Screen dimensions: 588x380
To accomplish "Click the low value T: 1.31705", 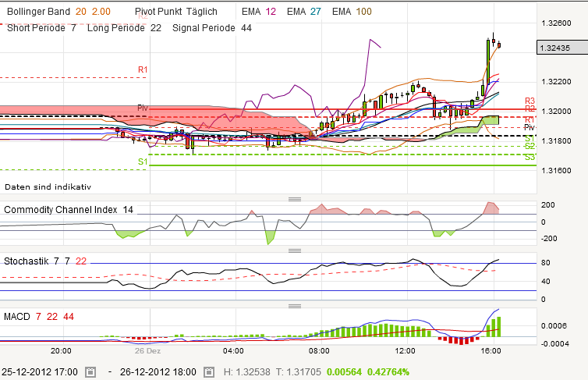I will tap(299, 372).
